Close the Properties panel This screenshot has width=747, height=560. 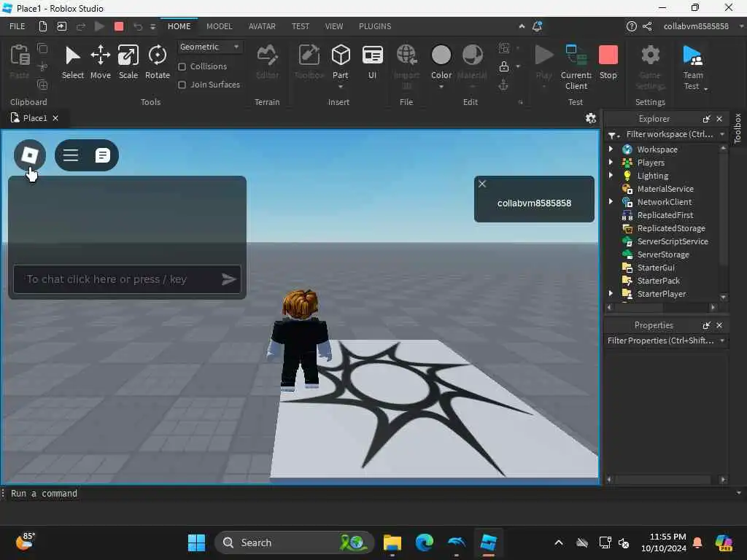click(x=719, y=325)
